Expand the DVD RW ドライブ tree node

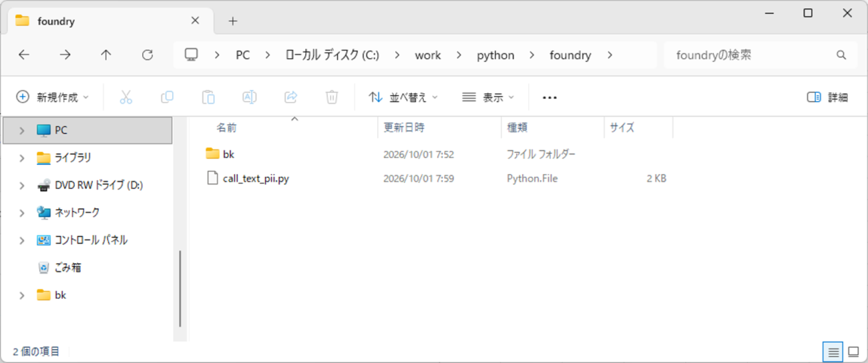click(22, 186)
